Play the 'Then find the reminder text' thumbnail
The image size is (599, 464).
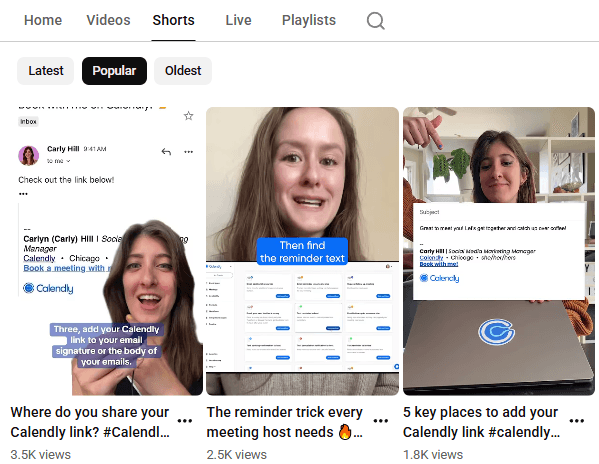tap(302, 251)
